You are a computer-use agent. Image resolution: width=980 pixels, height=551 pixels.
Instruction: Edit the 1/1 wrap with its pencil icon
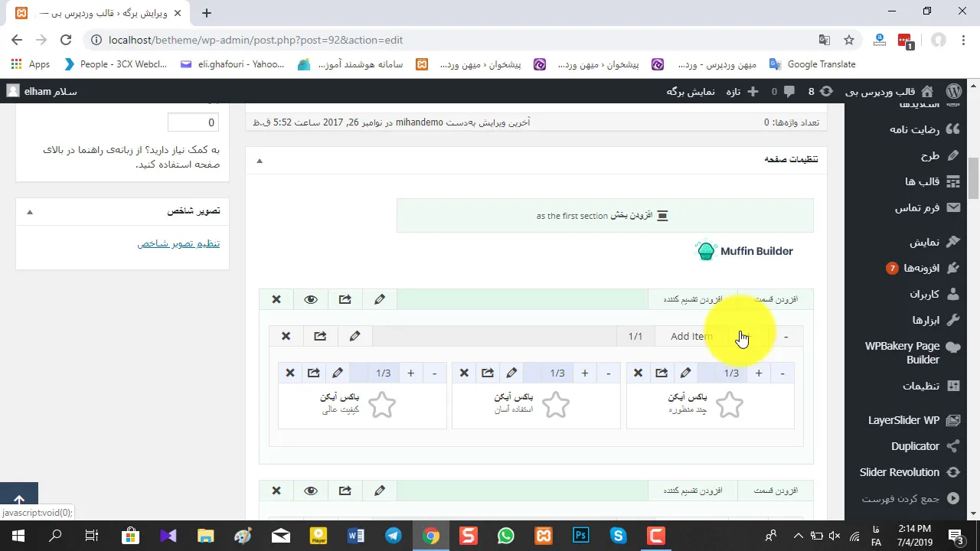tap(354, 336)
